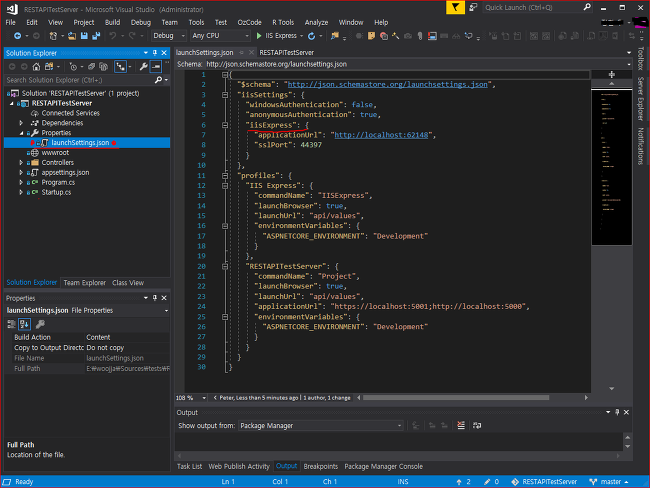Open the json.schemastore.org link on the $schema line
The width and height of the screenshot is (650, 488).
point(388,85)
